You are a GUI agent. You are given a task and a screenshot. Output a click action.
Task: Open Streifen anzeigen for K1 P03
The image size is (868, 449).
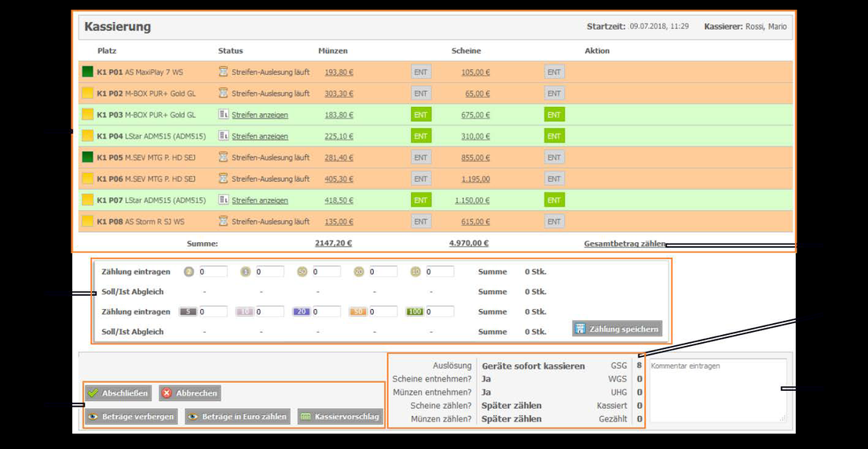pos(260,116)
